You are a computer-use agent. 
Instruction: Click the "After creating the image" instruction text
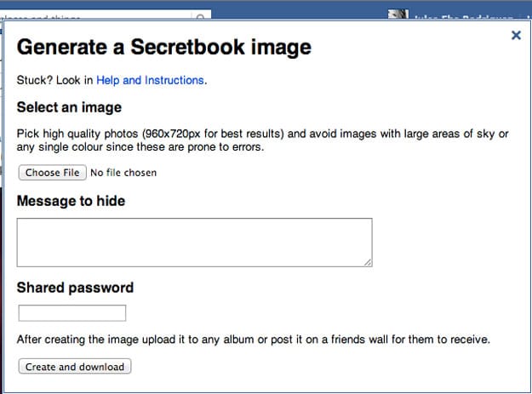(253, 340)
